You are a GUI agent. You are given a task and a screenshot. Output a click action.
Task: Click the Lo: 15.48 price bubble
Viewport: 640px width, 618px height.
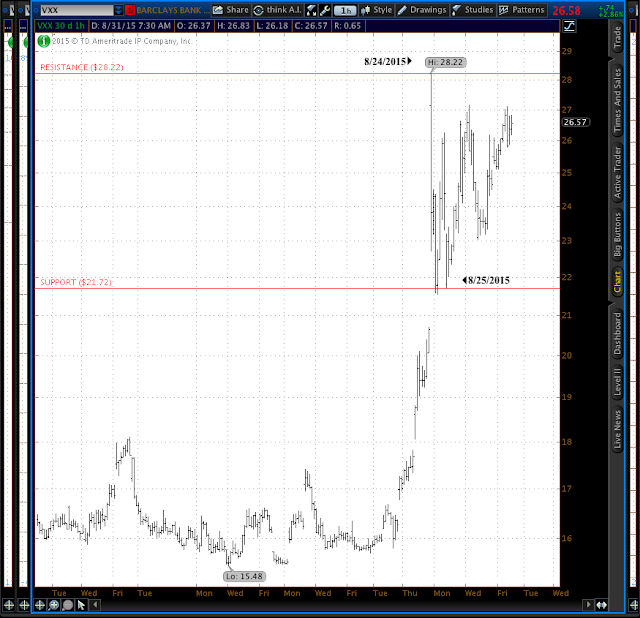[244, 576]
